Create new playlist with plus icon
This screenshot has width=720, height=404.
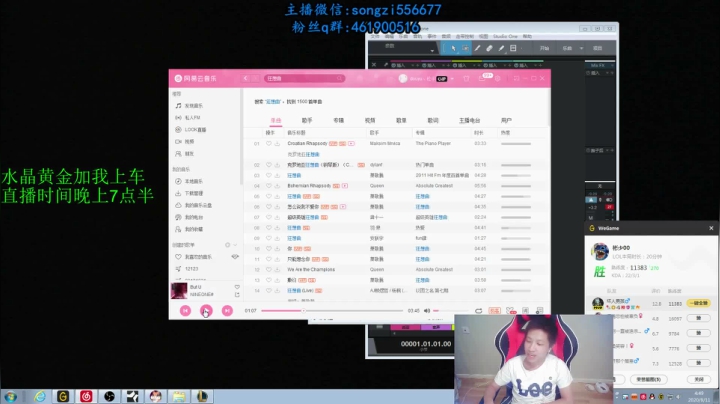click(227, 245)
